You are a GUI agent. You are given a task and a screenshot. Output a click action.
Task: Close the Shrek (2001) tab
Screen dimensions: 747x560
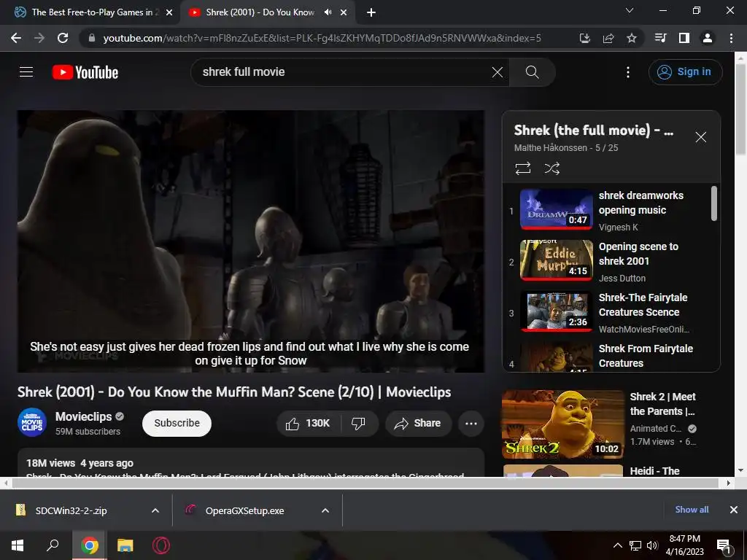pos(344,12)
